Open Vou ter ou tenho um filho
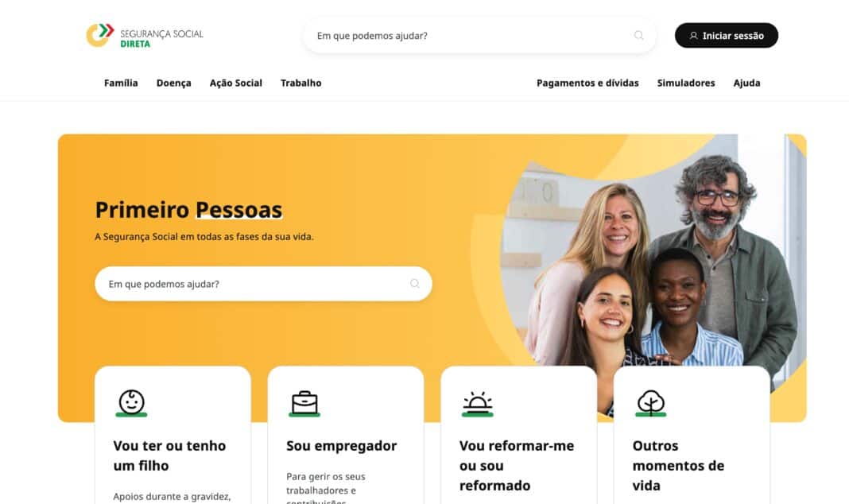This screenshot has height=504, width=849. click(169, 456)
